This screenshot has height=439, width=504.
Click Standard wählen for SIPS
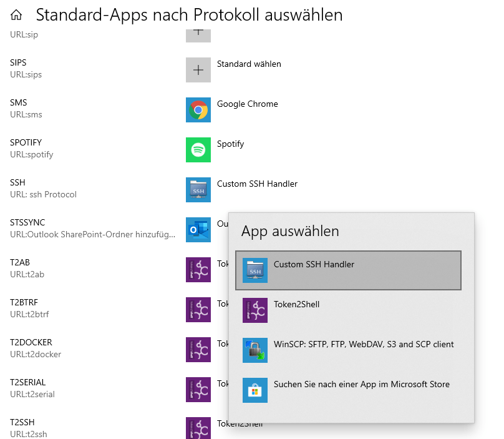249,64
